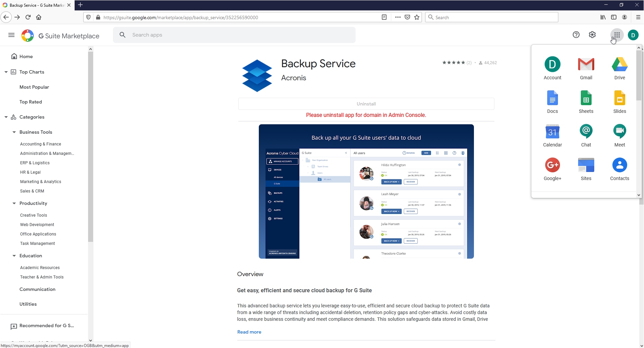Screen dimensions: 644x348
Task: Open page actions three-dots menu
Action: 398,17
